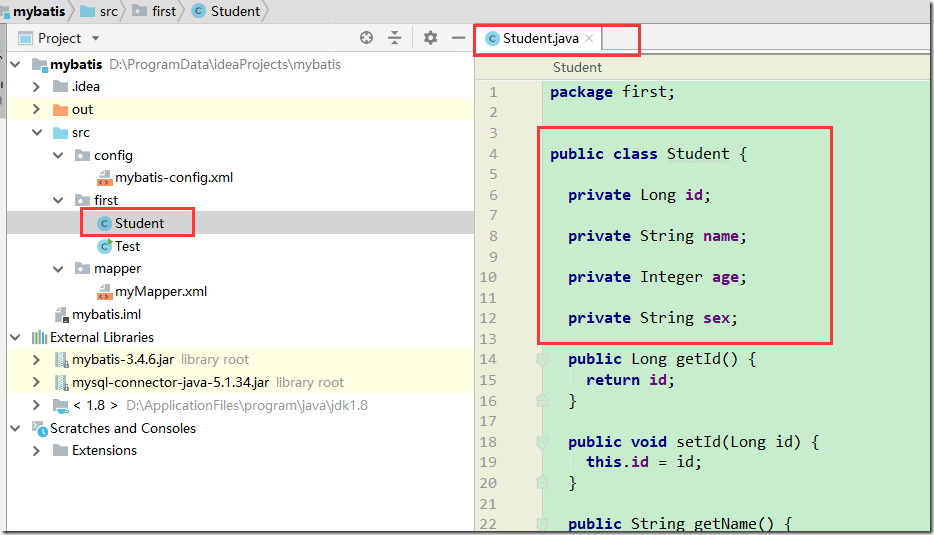The width and height of the screenshot is (934, 535).
Task: Close the Student.java tab
Action: [x=589, y=38]
